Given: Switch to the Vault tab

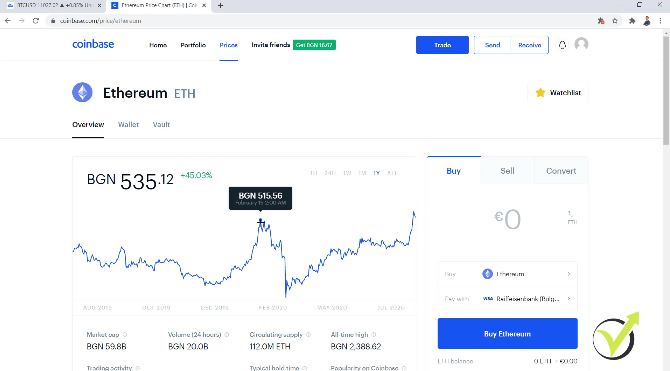Looking at the screenshot, I should (161, 124).
